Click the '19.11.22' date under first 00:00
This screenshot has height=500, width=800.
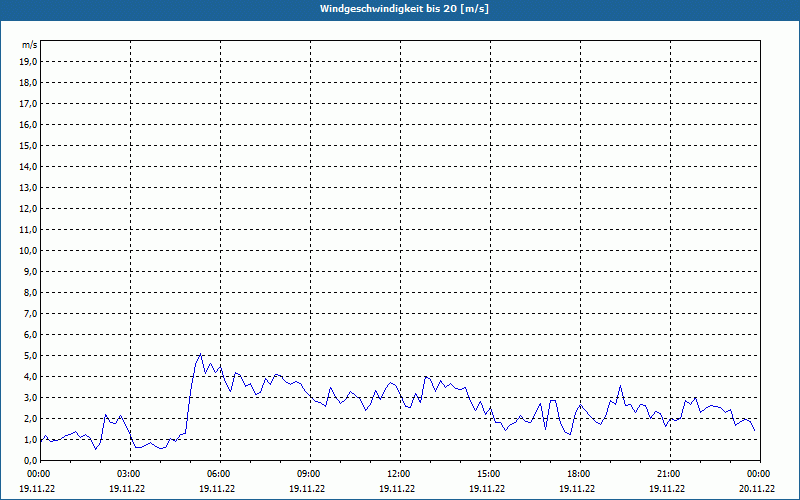(x=37, y=488)
